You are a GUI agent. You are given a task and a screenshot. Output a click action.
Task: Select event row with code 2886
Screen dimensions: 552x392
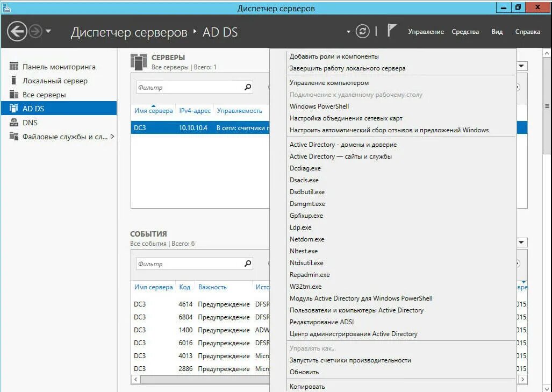pyautogui.click(x=200, y=369)
